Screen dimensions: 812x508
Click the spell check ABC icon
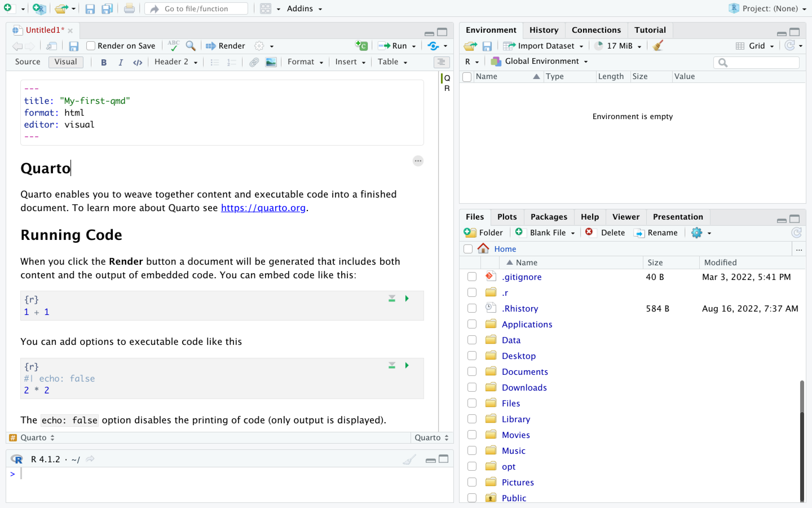pyautogui.click(x=173, y=46)
